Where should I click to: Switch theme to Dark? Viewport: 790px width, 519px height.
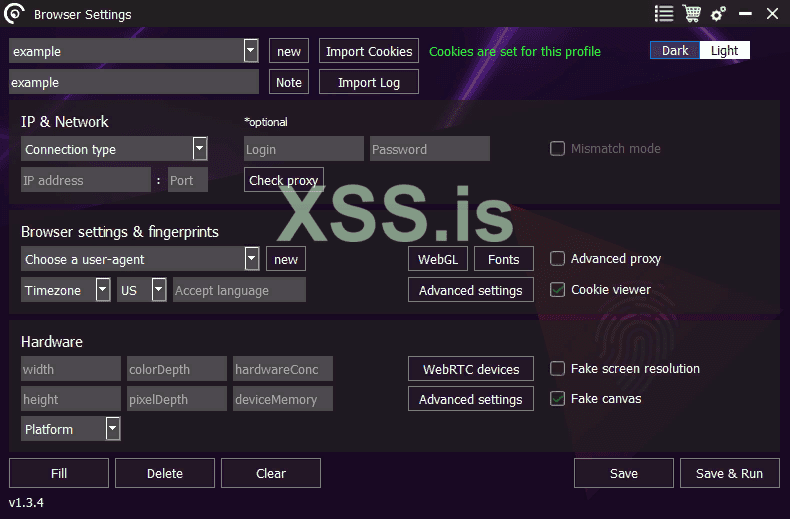click(x=675, y=50)
